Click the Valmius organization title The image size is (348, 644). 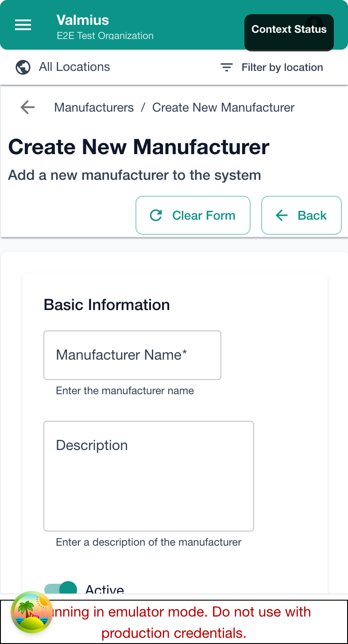tap(82, 20)
